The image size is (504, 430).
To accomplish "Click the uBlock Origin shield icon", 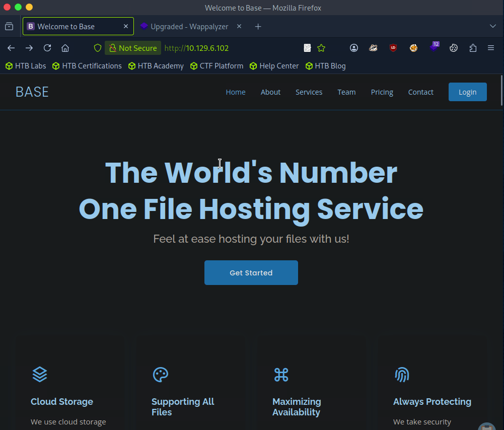I will coord(393,48).
